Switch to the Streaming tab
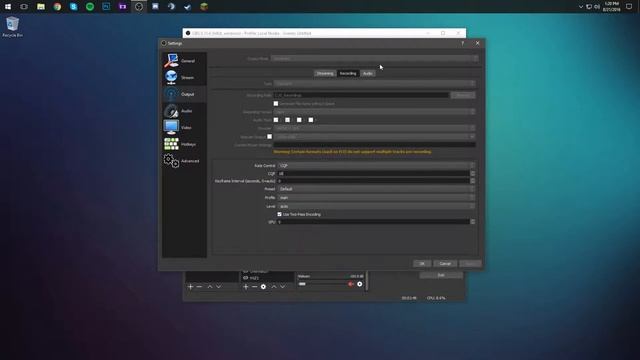This screenshot has height=360, width=640. coord(325,73)
